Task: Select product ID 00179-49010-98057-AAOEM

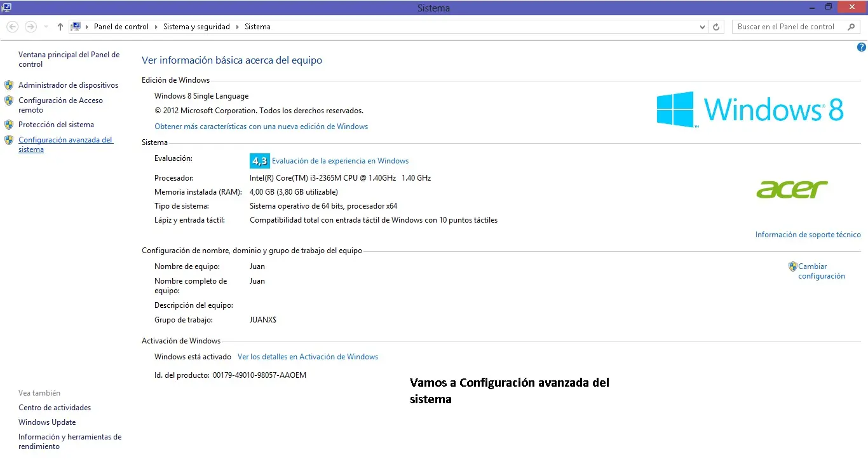Action: 259,375
